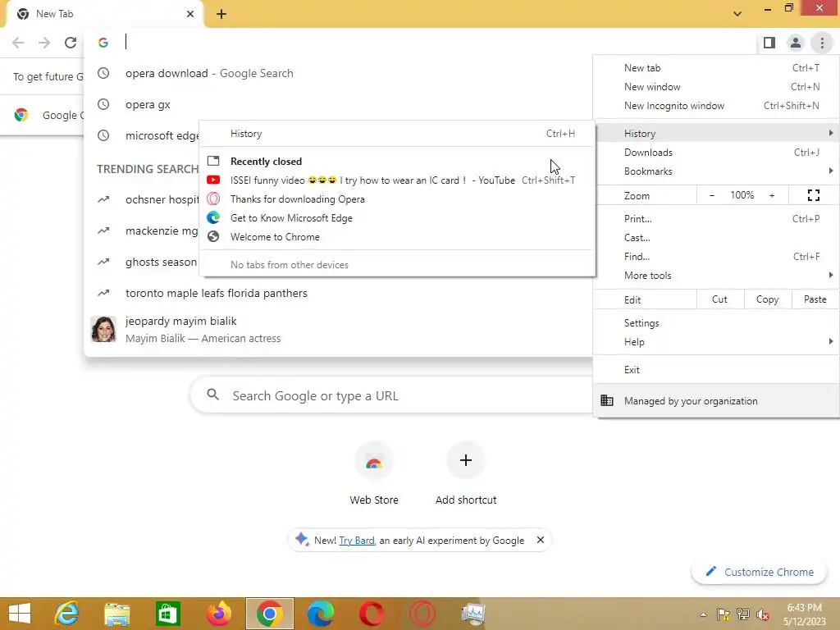Viewport: 840px width, 630px height.
Task: Reopen Welcome to Chrome page
Action: (x=397, y=237)
